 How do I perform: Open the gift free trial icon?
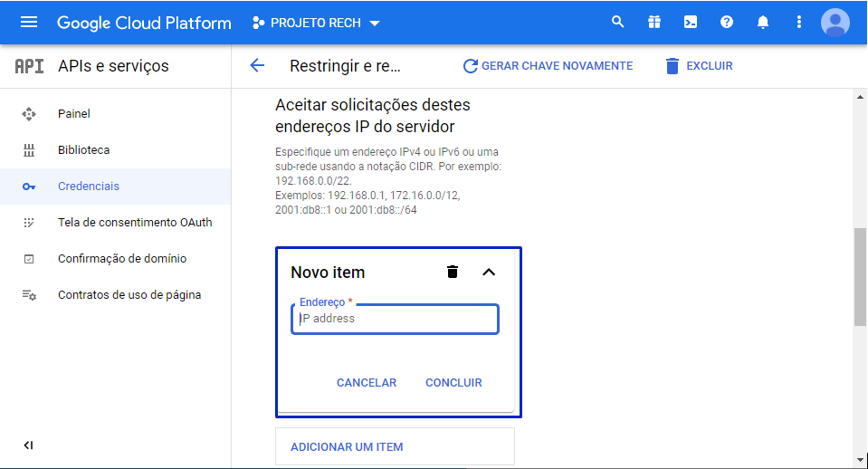(x=654, y=23)
